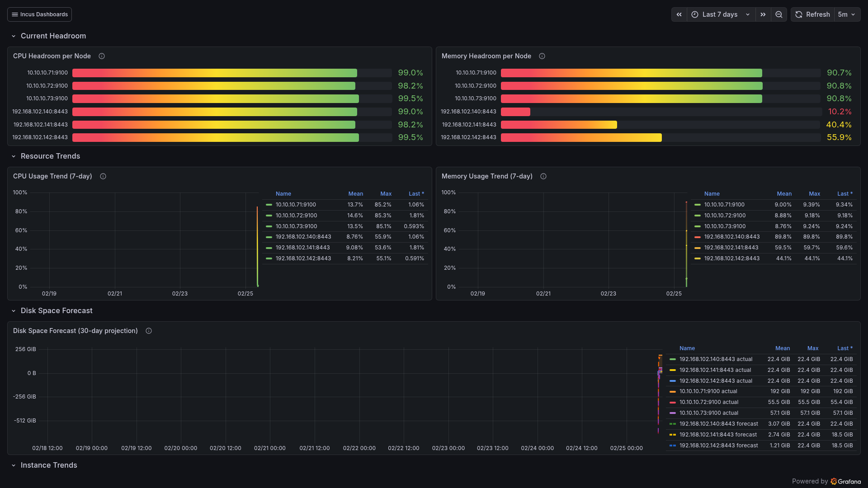Viewport: 868px width, 488px height.
Task: Click the 98.2% CPU headroom value for 10.10.10.72:9100
Action: pyautogui.click(x=410, y=86)
